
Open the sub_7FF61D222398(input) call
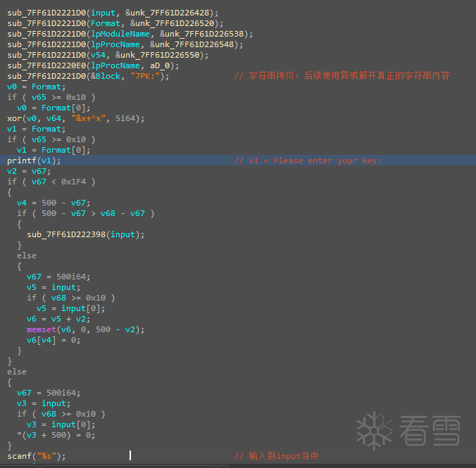86,234
